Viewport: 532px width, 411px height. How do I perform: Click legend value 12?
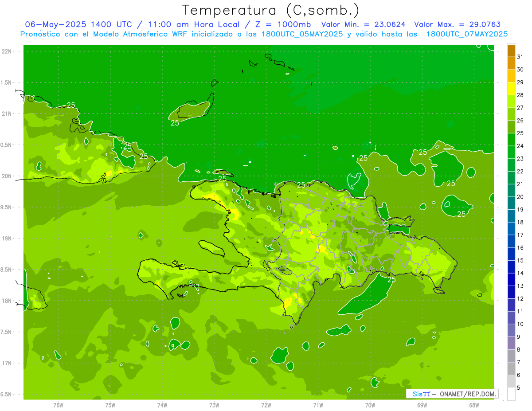[520, 298]
